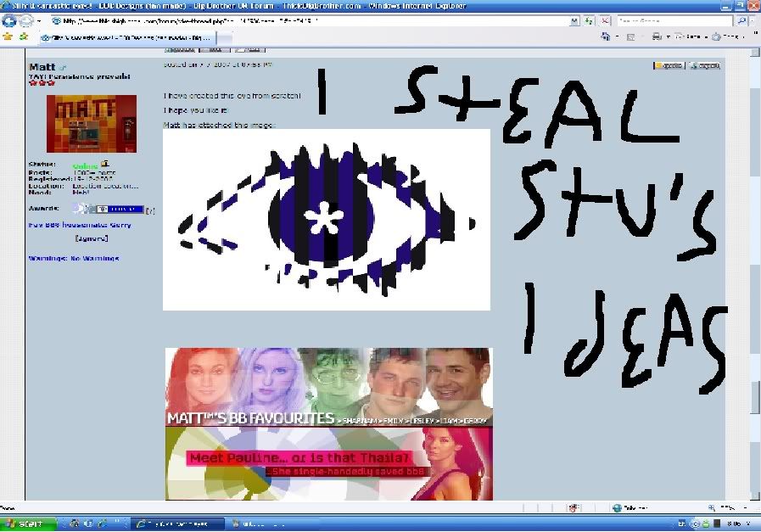Click the Matt username link
Screen dimensions: 761x532
pyautogui.click(x=41, y=66)
